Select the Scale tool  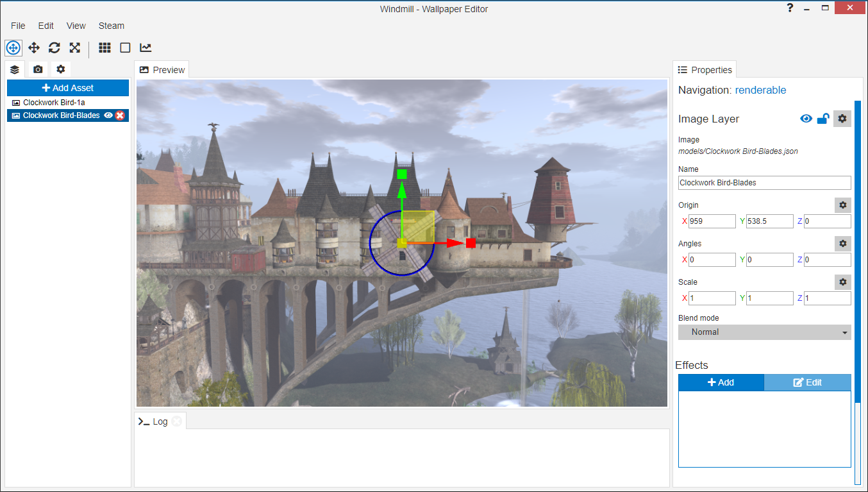tap(75, 47)
